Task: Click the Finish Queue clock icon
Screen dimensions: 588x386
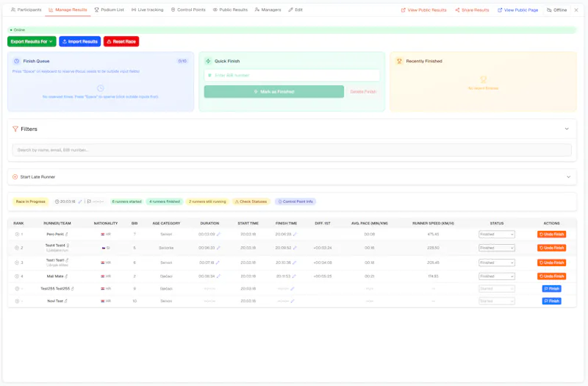Action: (x=16, y=61)
